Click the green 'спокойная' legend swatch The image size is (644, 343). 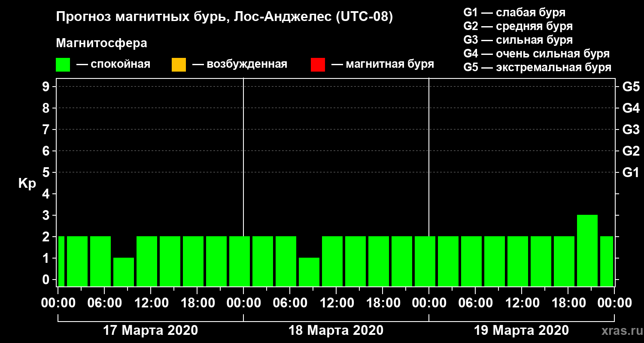[63, 65]
